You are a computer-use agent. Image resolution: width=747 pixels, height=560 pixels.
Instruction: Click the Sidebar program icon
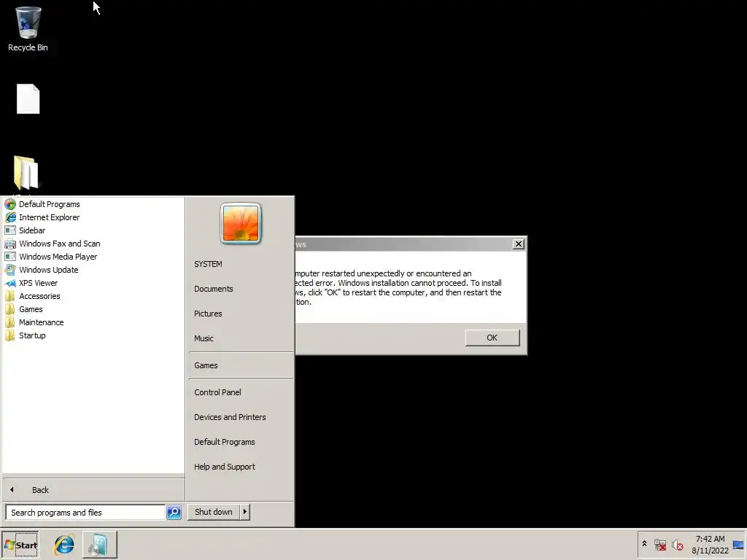[10, 230]
